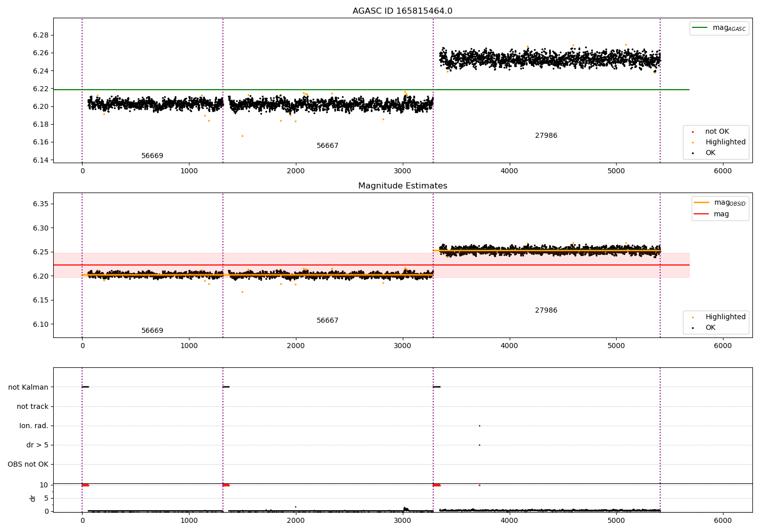The height and width of the screenshot is (532, 760).
Task: Click 'Highlighted' legend entry in the top plot
Action: point(719,142)
